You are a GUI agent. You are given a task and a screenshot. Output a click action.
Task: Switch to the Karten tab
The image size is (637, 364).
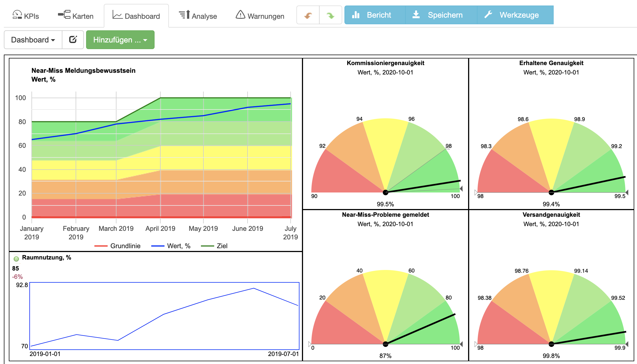76,16
